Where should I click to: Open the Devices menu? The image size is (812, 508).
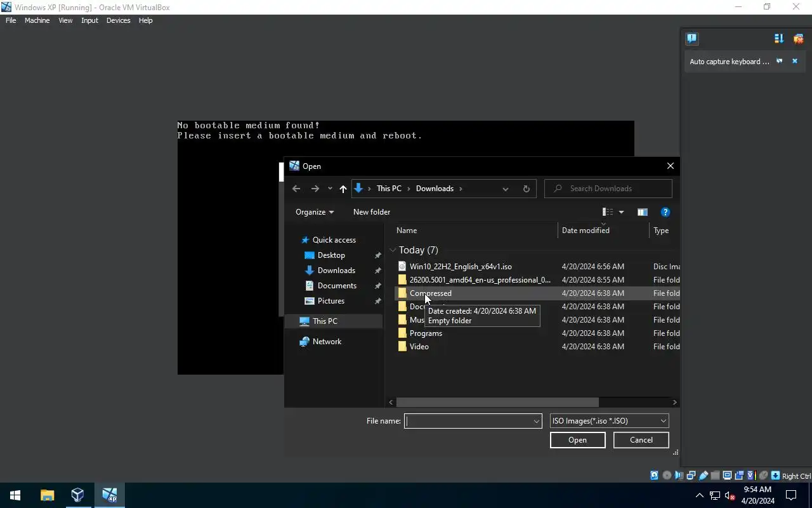[118, 20]
